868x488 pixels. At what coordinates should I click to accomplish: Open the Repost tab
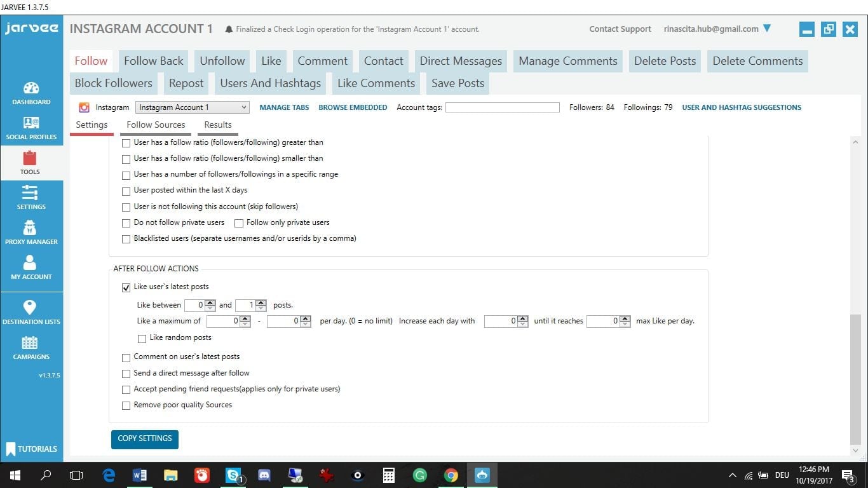186,83
